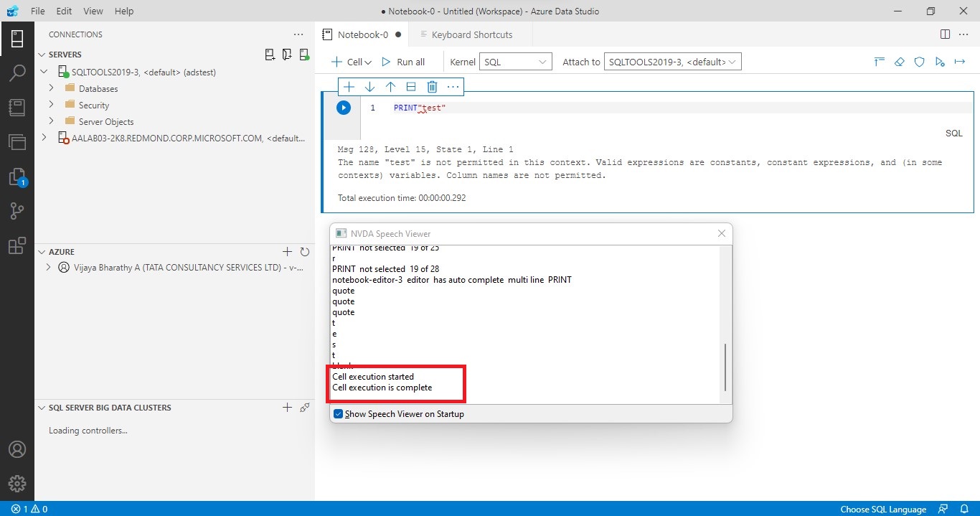The height and width of the screenshot is (516, 980).
Task: Open Manage settings gear at bottom left
Action: point(17,483)
